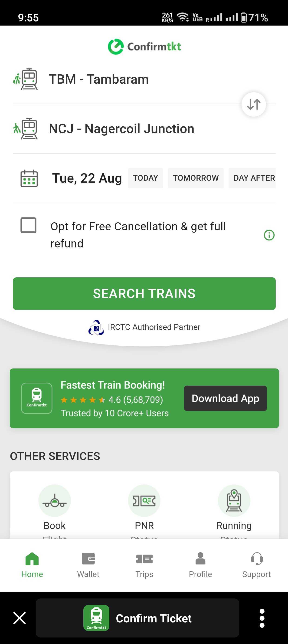Viewport: 288px width, 644px height.
Task: Open PNR Status service icon
Action: coord(144,500)
